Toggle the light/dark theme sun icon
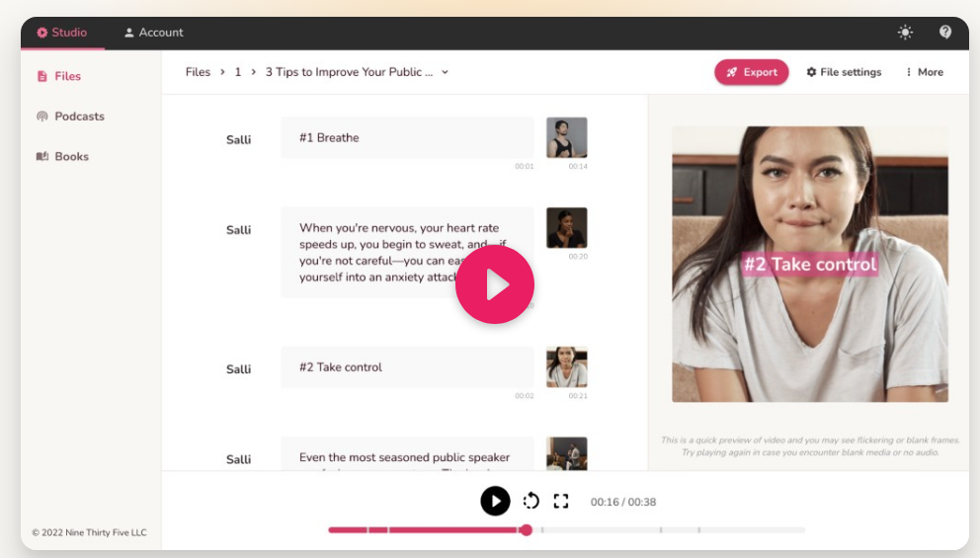 (905, 33)
